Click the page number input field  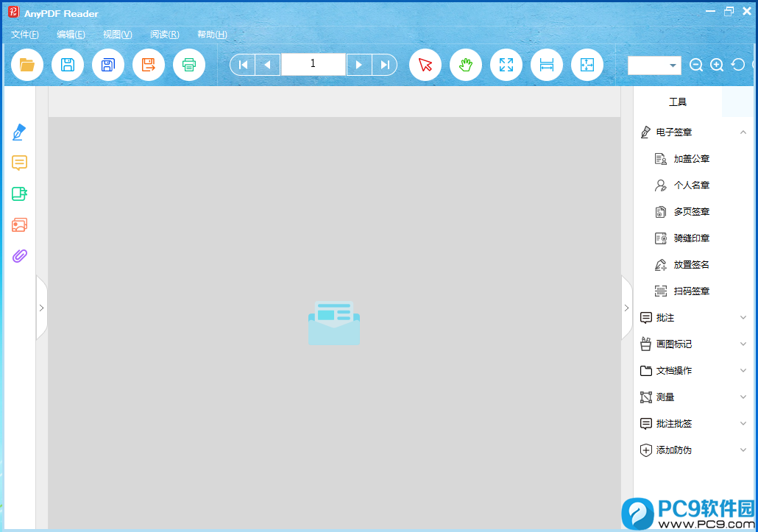(314, 64)
